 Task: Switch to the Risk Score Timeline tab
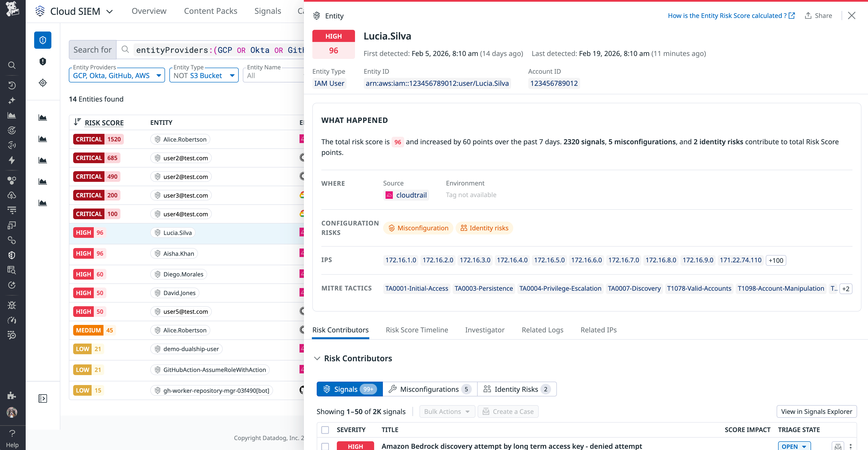click(x=417, y=330)
